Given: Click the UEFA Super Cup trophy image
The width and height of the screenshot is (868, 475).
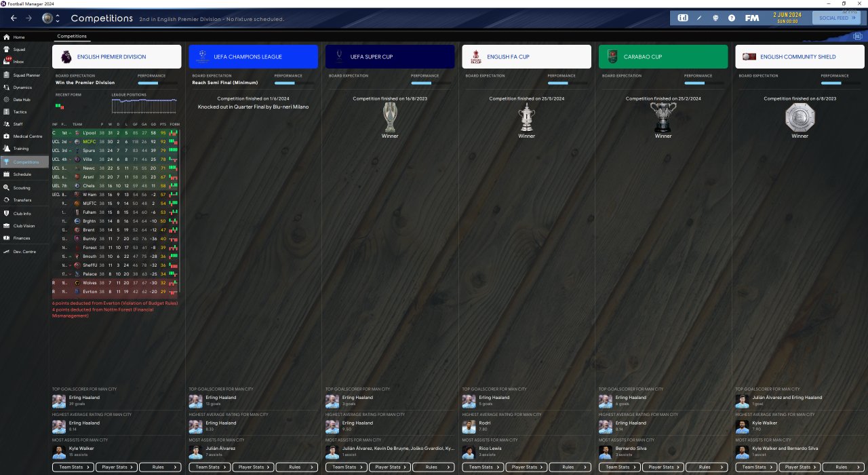Looking at the screenshot, I should click(390, 117).
